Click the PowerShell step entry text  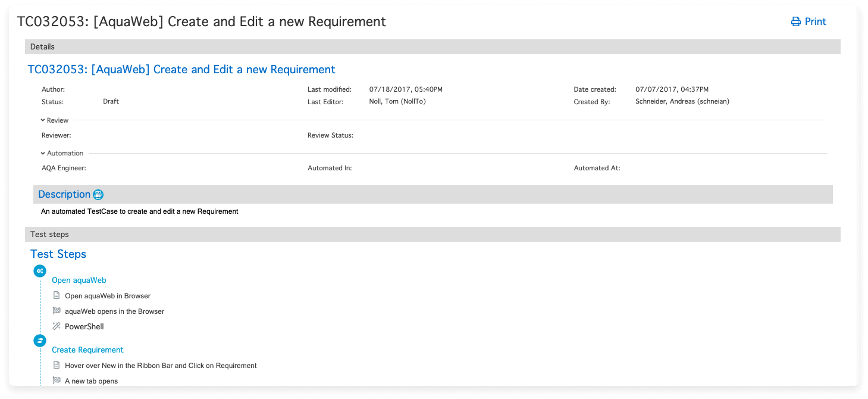[x=84, y=326]
